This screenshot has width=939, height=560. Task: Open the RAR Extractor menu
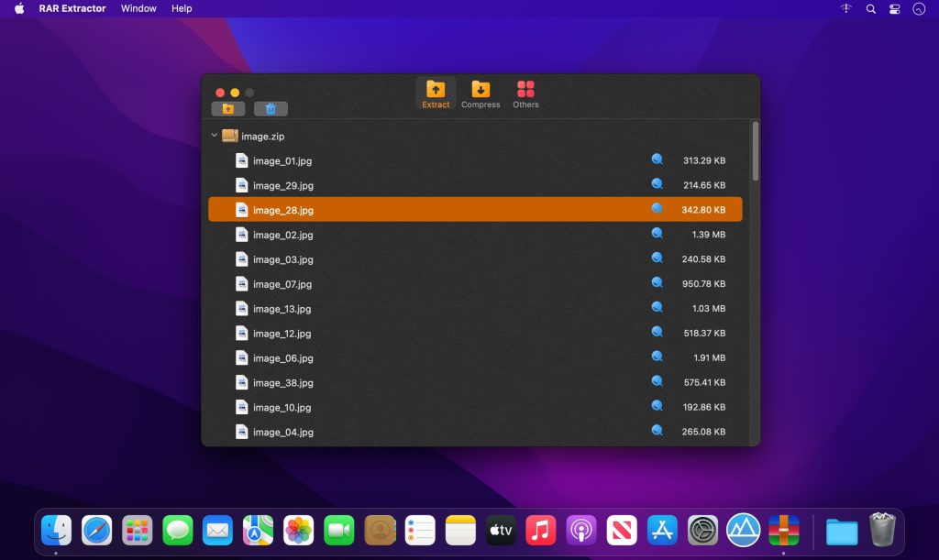(73, 8)
